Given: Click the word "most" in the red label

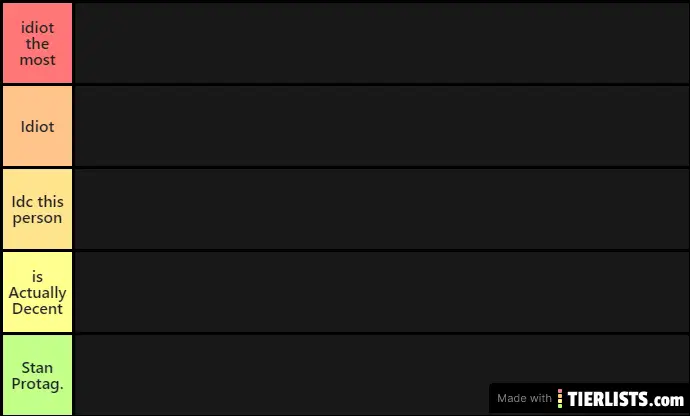Looking at the screenshot, I should (37, 59).
